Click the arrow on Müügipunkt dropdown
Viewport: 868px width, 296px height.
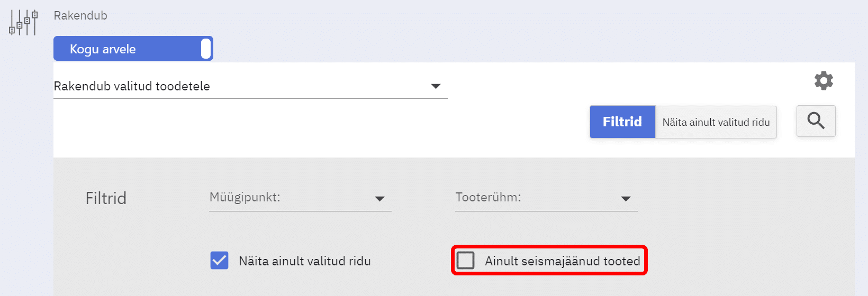click(379, 199)
